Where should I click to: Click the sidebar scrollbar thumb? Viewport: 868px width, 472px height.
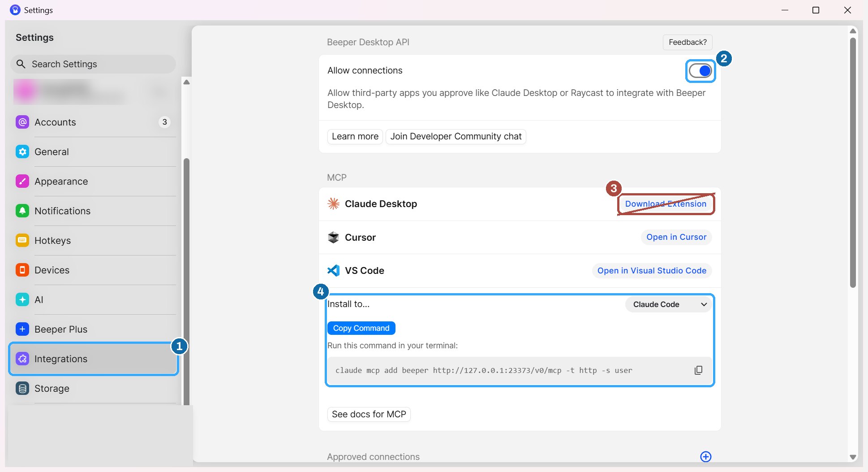point(187,281)
